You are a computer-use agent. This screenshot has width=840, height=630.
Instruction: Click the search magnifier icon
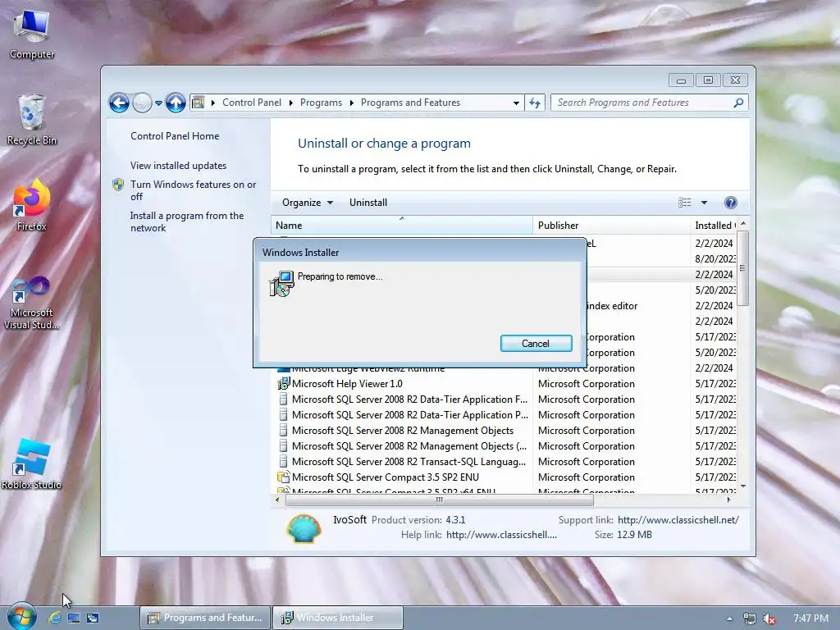click(738, 103)
